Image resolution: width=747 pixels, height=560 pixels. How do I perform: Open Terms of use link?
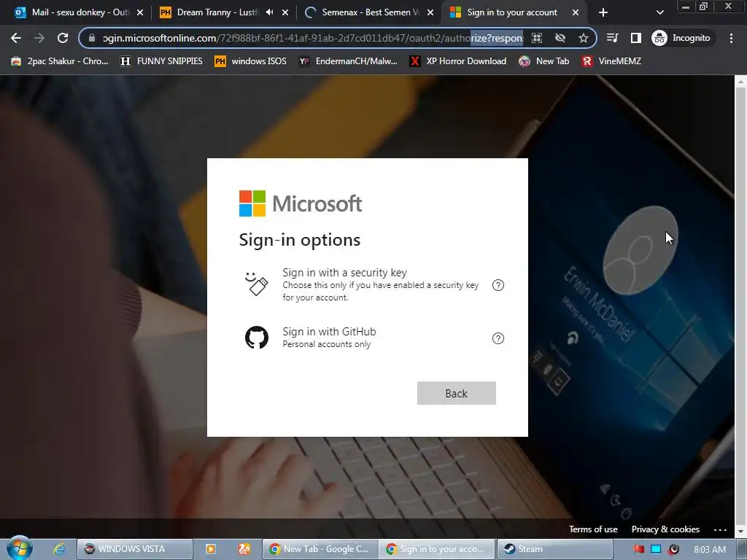click(x=593, y=529)
